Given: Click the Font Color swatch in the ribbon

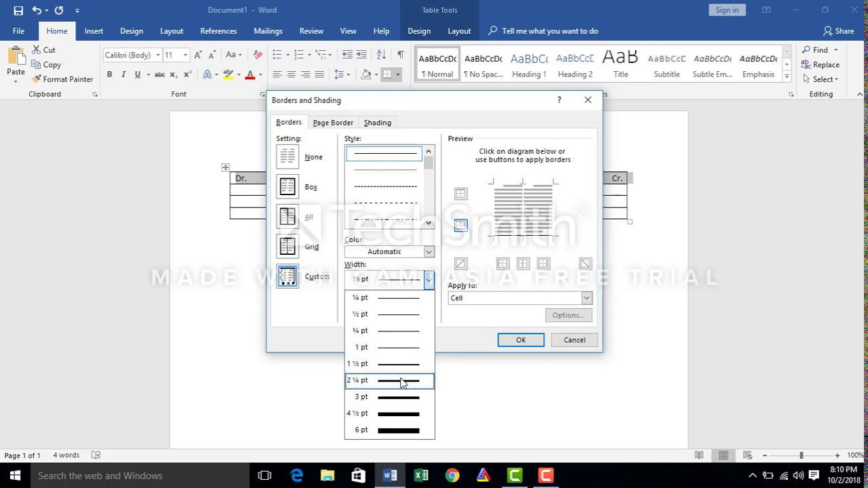Looking at the screenshot, I should 250,74.
